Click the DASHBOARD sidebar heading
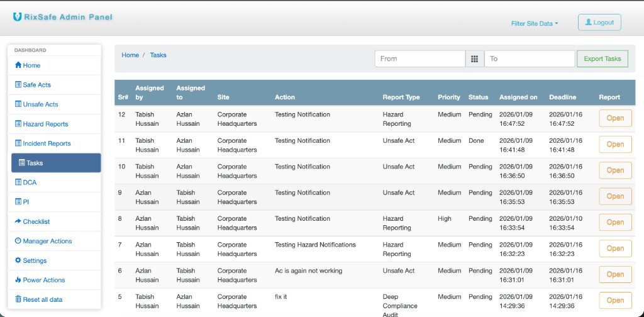The width and height of the screenshot is (644, 317). (30, 50)
